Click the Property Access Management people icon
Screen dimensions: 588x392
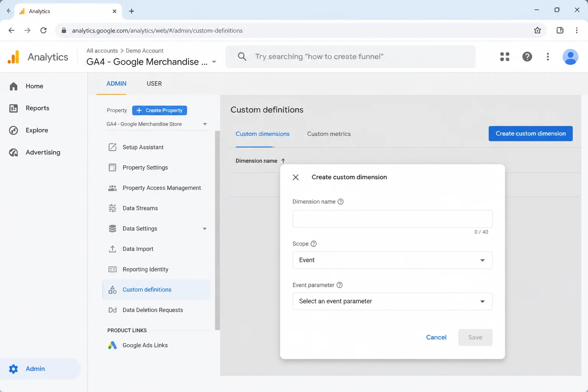pos(112,188)
